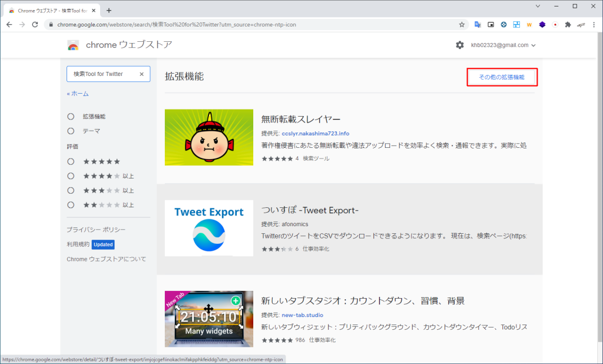Image resolution: width=603 pixels, height=364 pixels.
Task: Click 仕事効率化 category under Tweet Export
Action: 316,249
